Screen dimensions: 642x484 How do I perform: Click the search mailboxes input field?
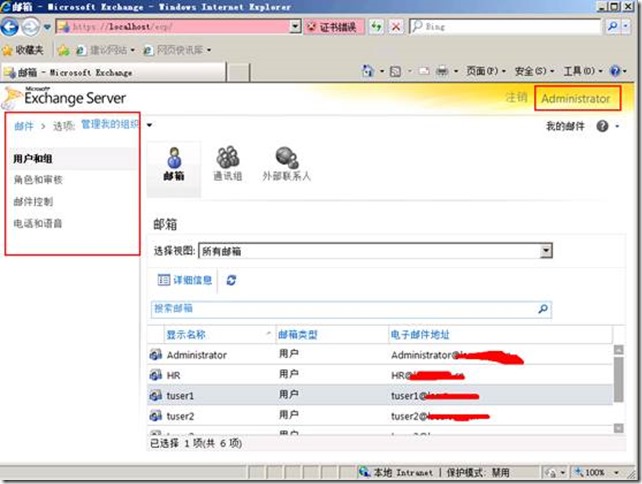click(x=343, y=309)
